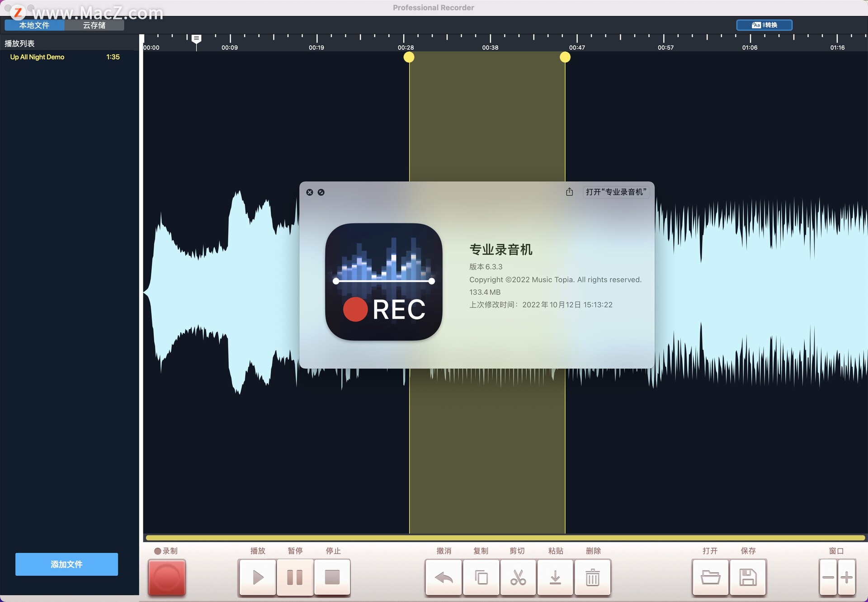This screenshot has width=868, height=602.
Task: Select "Up All Night Demo" in the playlist
Action: [x=37, y=57]
